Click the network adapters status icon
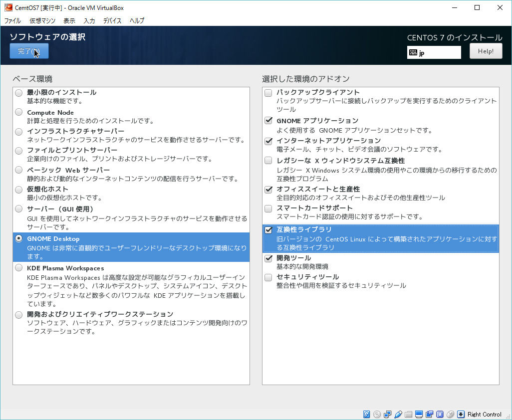 387,414
